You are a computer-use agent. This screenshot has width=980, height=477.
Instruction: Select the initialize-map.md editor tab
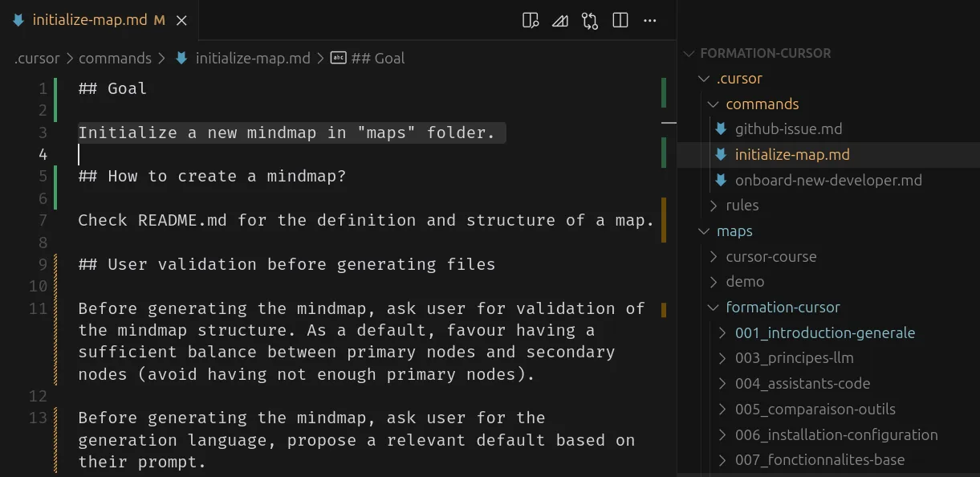[x=91, y=20]
